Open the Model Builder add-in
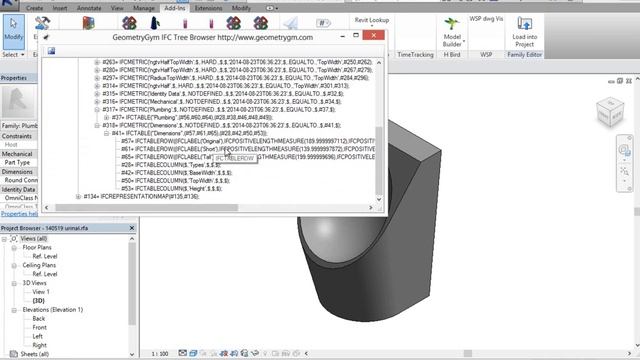 [452, 32]
